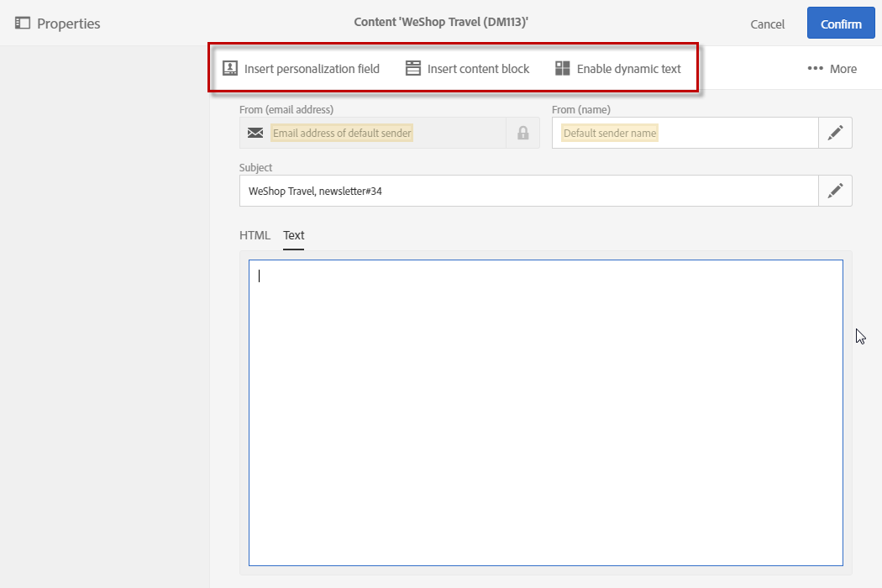Click the Subject field label

pyautogui.click(x=255, y=167)
